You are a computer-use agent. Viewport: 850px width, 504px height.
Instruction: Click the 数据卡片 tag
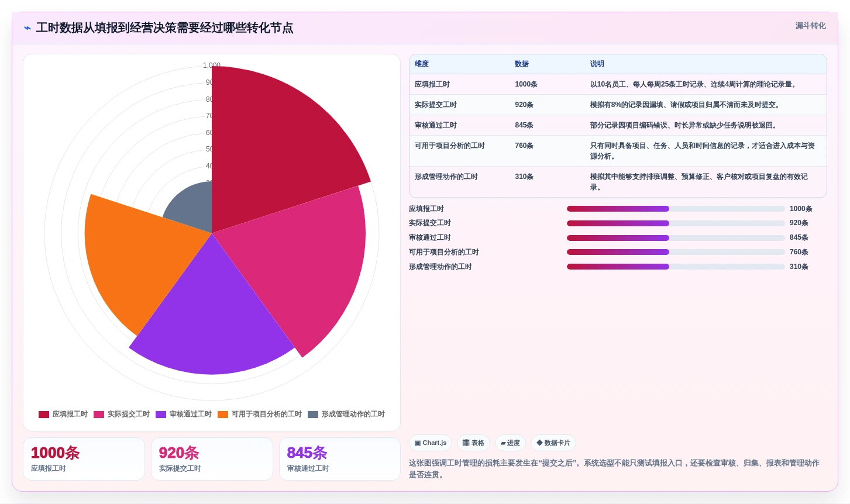pos(553,443)
